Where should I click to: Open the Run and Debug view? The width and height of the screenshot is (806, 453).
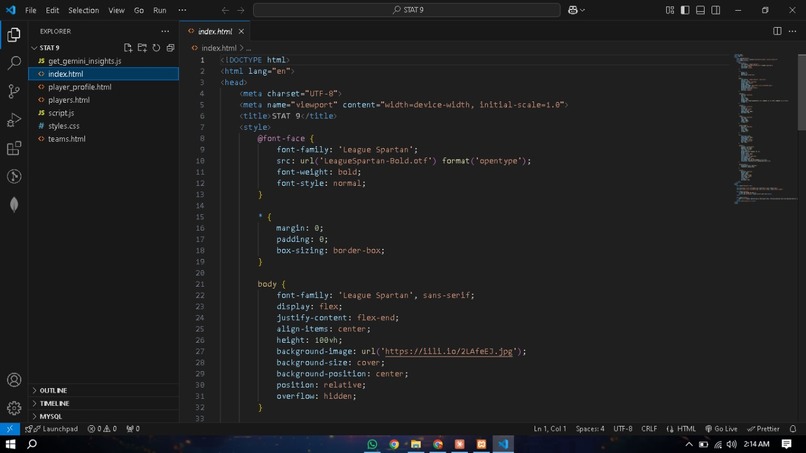point(14,120)
